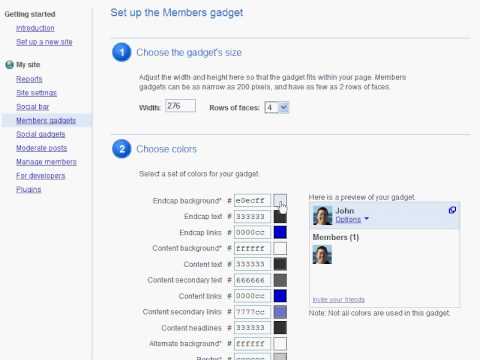Click the Width input field
The image size is (480, 360).
(x=180, y=106)
